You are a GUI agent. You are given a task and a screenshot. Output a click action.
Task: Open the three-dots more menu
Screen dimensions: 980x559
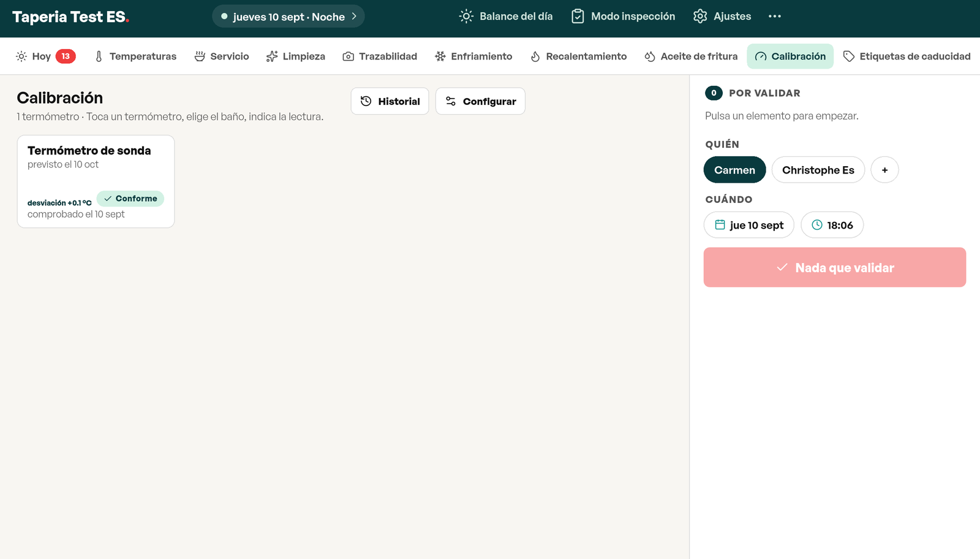click(x=775, y=17)
